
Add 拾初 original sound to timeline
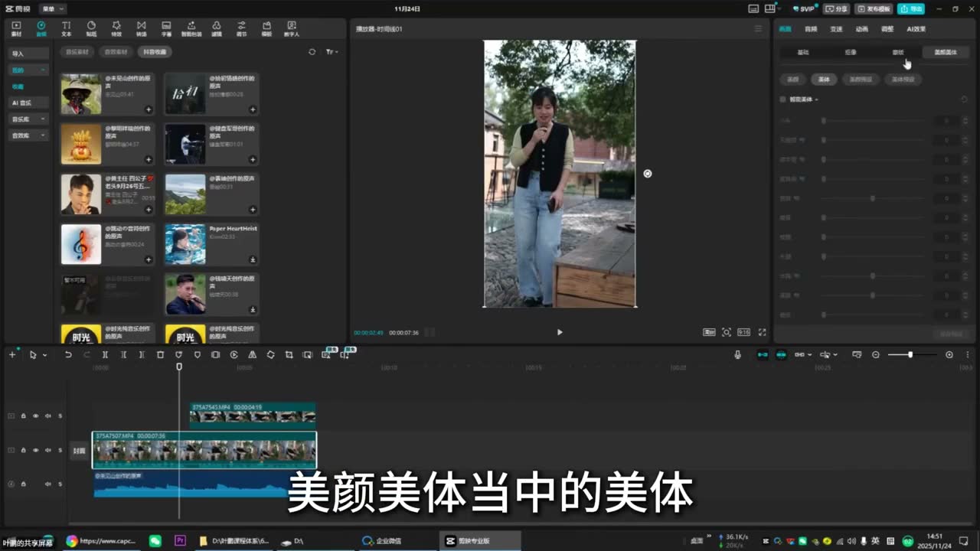tap(253, 109)
